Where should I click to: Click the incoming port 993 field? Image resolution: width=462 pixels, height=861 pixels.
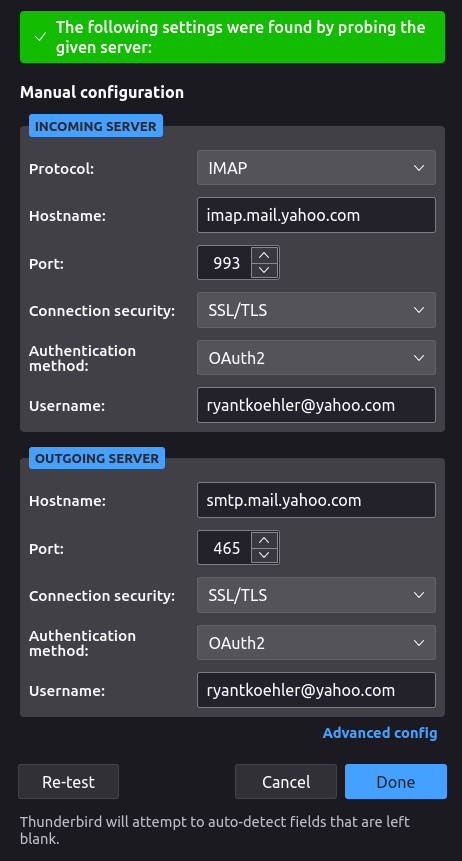click(226, 262)
